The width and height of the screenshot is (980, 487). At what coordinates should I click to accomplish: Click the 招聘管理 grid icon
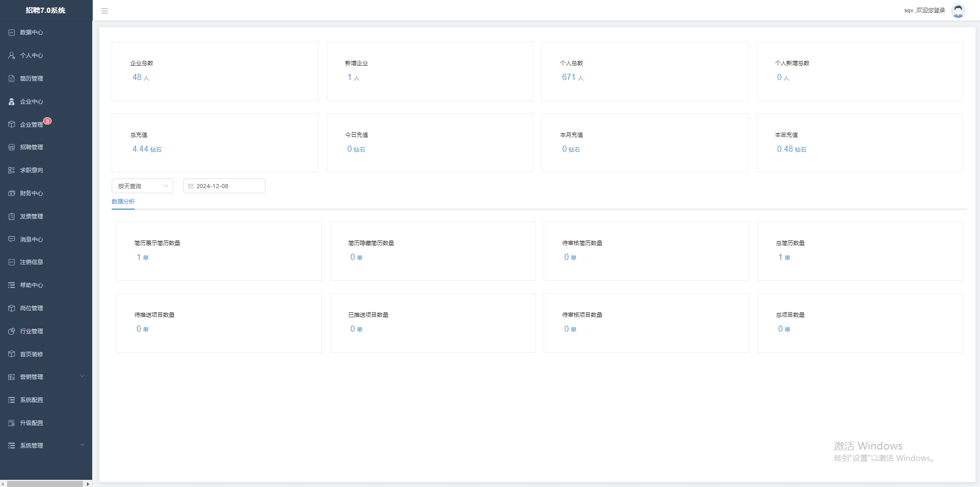tap(11, 147)
